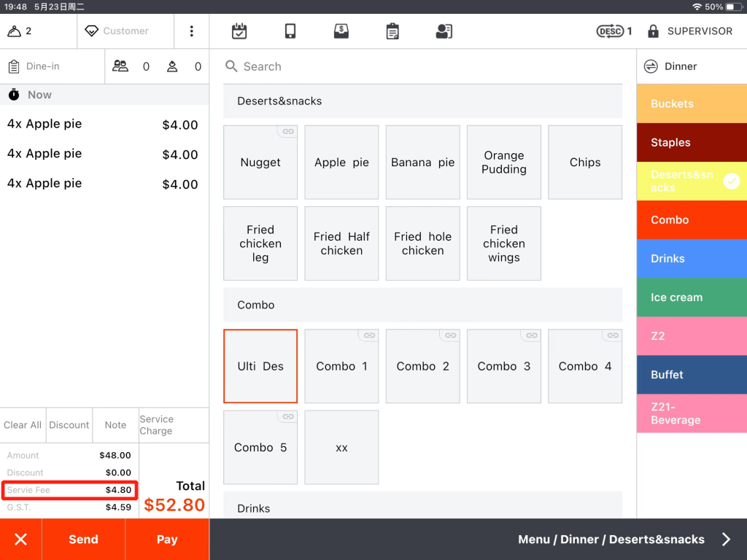Open the cash drawer icon
This screenshot has width=747, height=560.
(341, 31)
